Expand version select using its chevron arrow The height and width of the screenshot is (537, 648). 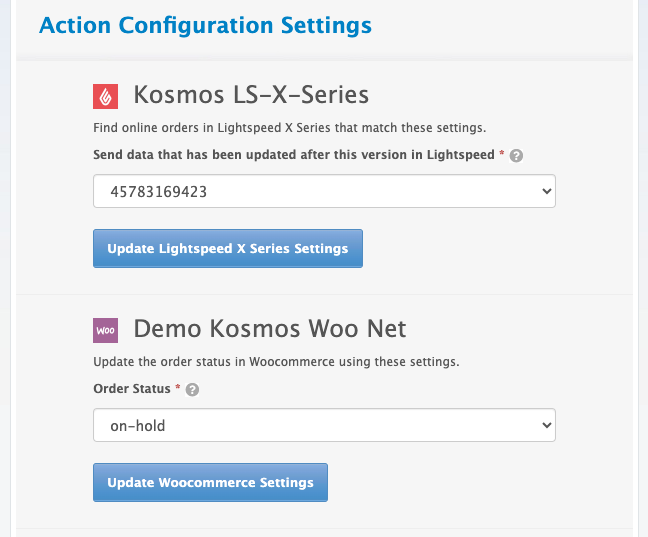click(x=545, y=191)
